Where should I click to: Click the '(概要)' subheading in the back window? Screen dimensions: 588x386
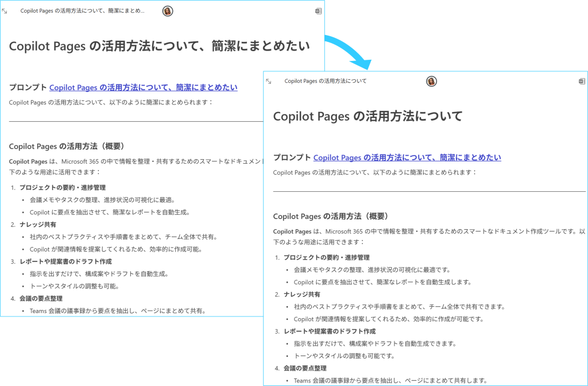tap(69, 146)
